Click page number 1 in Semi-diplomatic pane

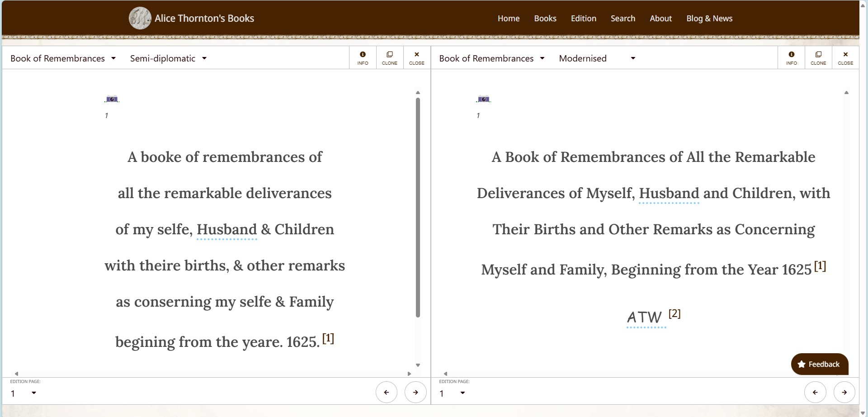[x=107, y=115]
